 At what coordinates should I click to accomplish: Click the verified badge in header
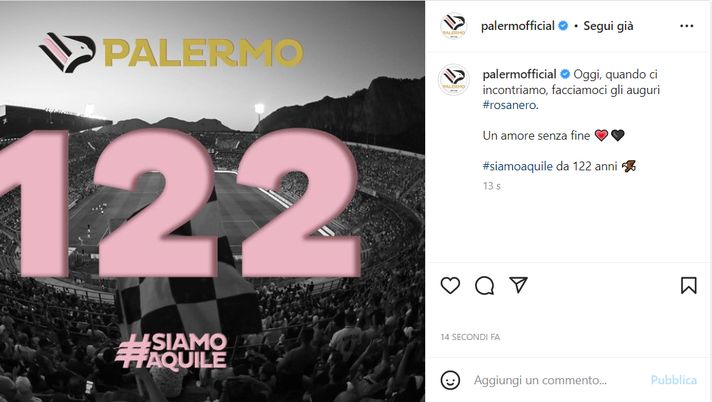pyautogui.click(x=563, y=26)
